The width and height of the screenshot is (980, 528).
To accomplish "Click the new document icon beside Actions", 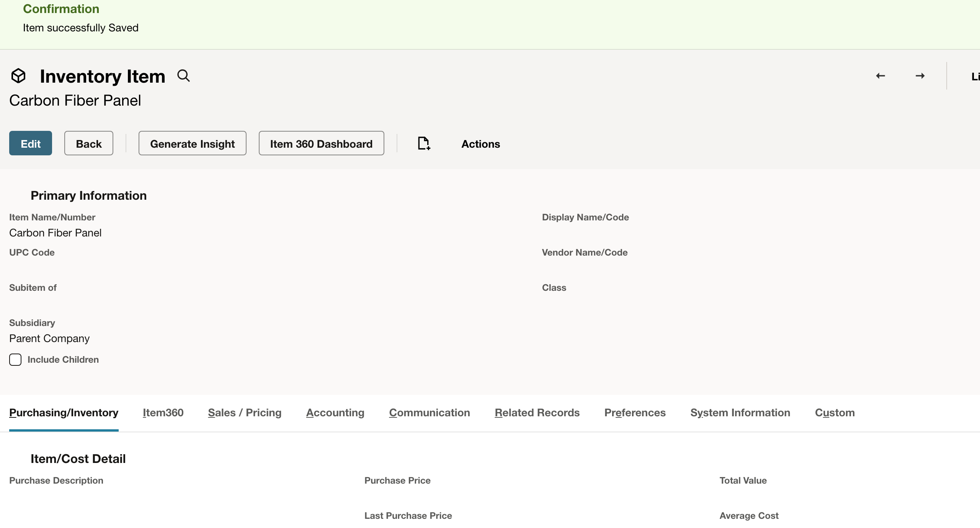I will (x=424, y=143).
